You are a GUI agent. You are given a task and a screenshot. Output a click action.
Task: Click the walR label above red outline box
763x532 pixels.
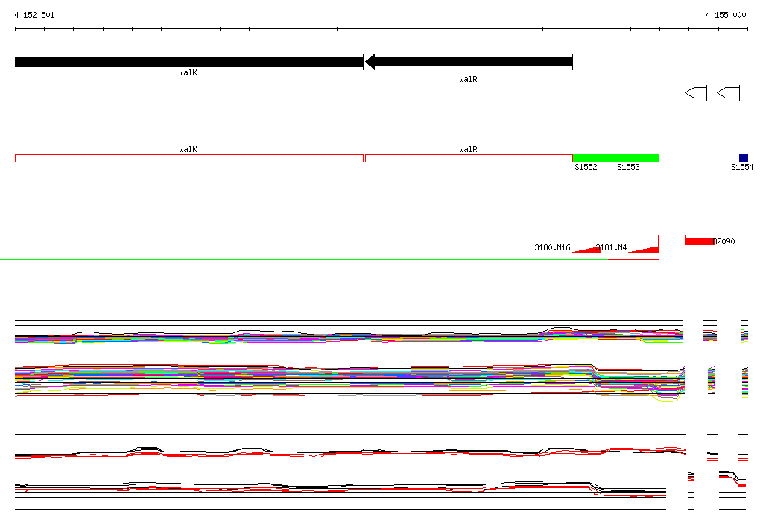pyautogui.click(x=468, y=150)
